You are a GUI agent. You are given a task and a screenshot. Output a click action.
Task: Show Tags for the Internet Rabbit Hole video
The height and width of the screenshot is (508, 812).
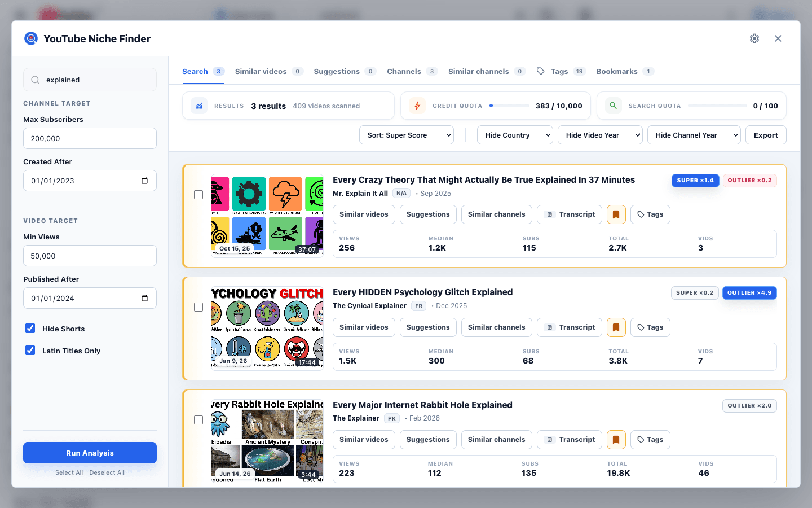(x=650, y=440)
